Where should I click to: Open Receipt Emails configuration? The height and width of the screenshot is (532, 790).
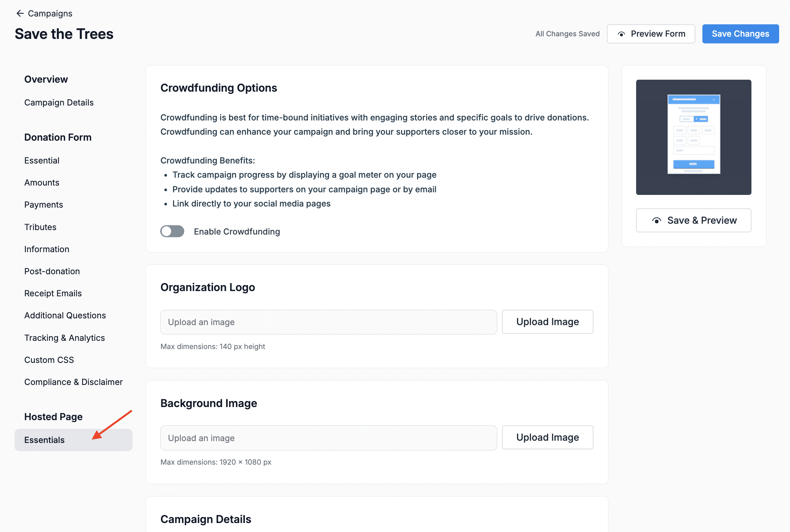(53, 293)
